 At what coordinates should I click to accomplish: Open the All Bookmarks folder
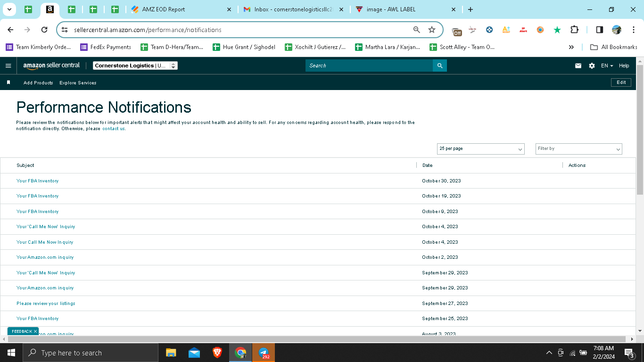614,47
